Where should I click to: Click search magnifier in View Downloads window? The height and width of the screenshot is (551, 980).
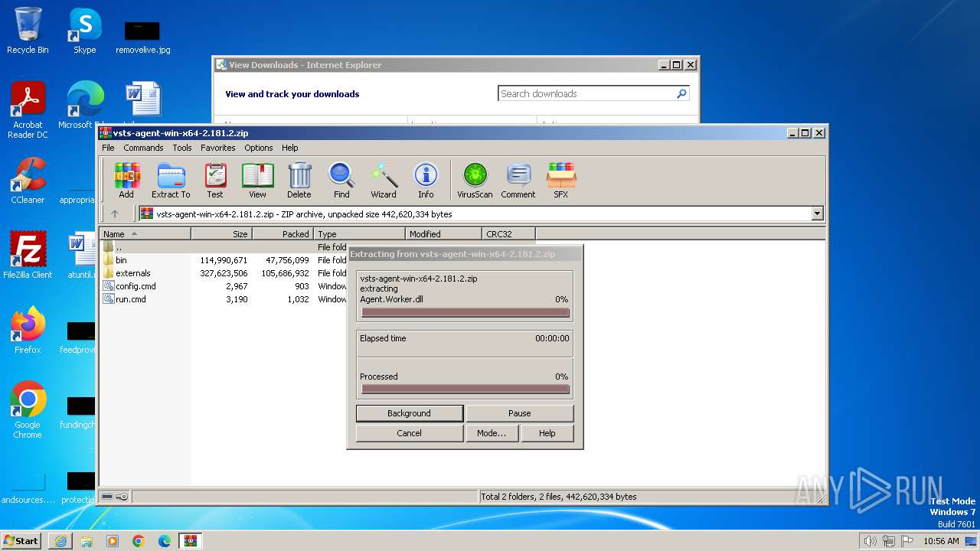(681, 93)
